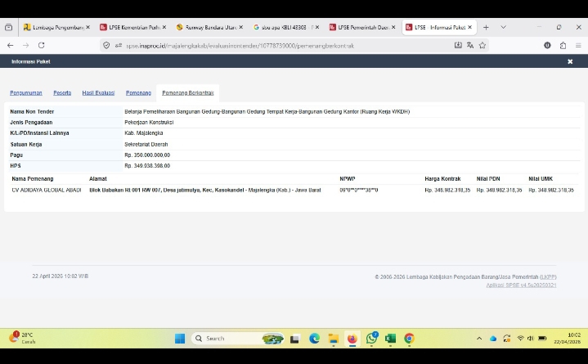Open Excel from the taskbar

[x=390, y=339]
